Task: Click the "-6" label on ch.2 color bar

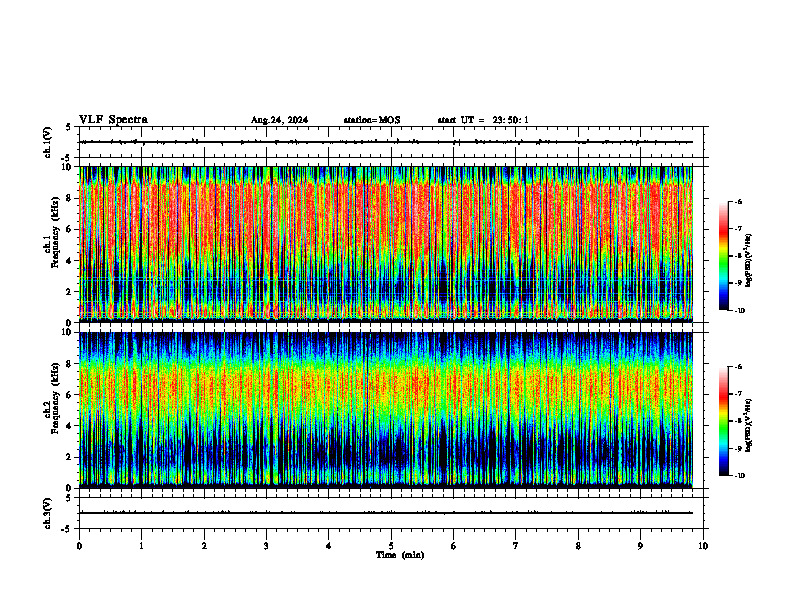Action: click(x=738, y=367)
